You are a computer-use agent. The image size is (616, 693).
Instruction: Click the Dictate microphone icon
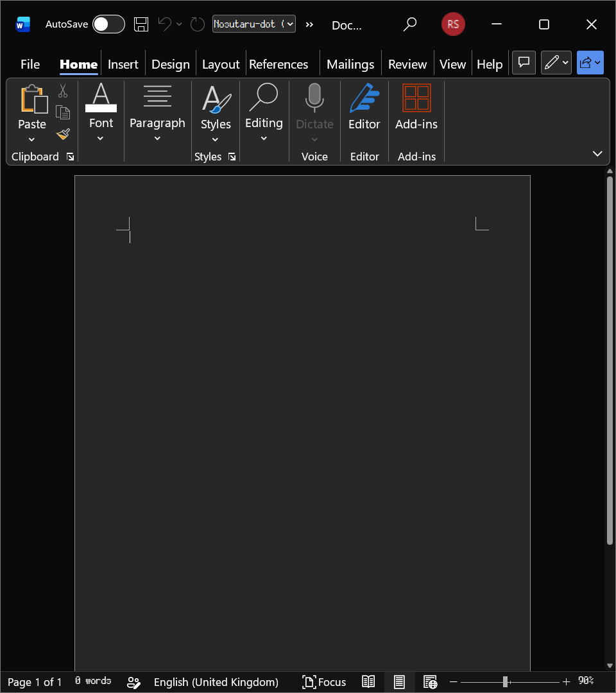[x=314, y=98]
